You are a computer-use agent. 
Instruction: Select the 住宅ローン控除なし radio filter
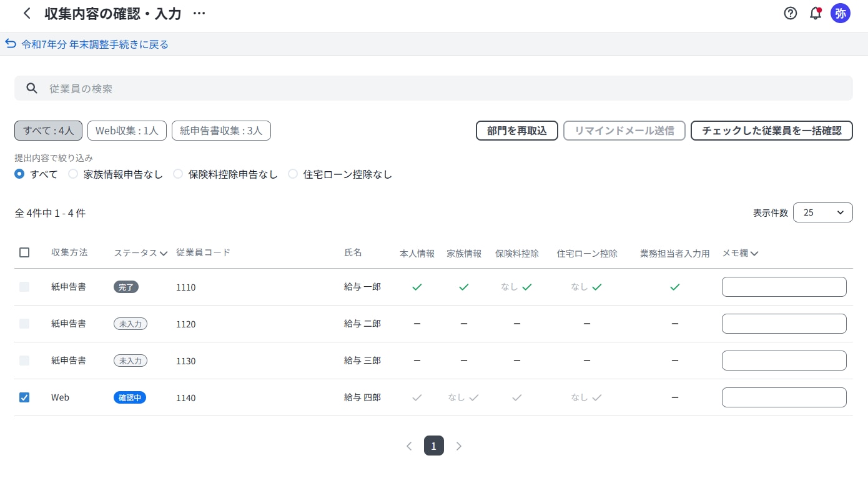click(x=293, y=174)
